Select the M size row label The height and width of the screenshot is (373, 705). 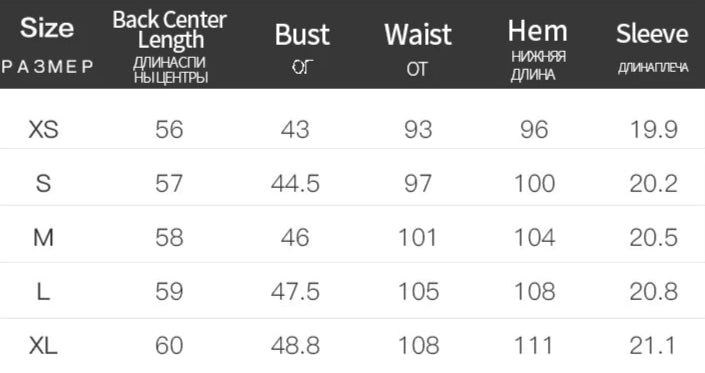click(x=43, y=237)
